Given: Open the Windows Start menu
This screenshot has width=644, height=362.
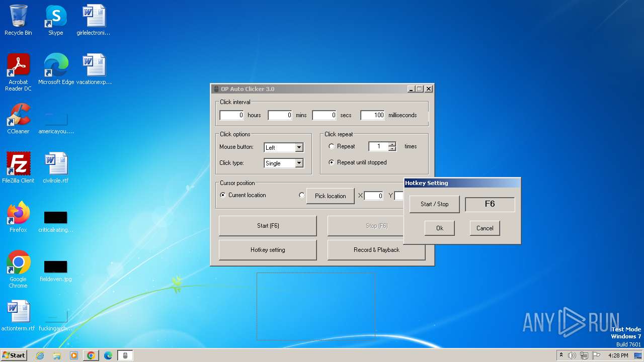Looking at the screenshot, I should (14, 355).
